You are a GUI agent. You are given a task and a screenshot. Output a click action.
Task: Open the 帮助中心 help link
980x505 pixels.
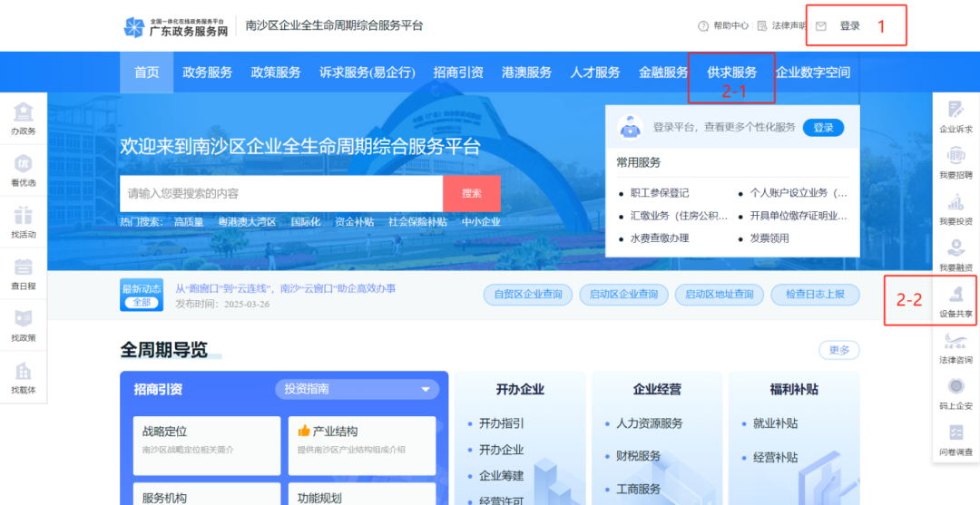tap(723, 26)
